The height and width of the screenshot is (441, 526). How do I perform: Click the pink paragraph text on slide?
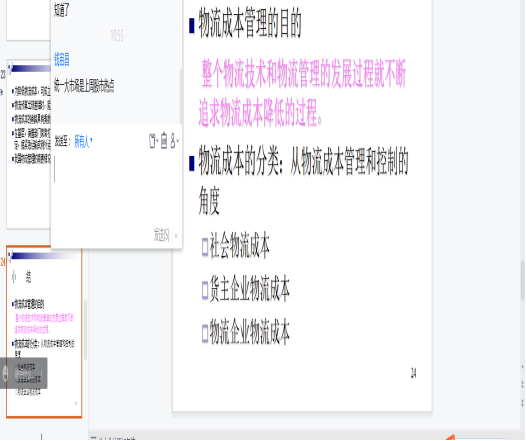[x=302, y=93]
